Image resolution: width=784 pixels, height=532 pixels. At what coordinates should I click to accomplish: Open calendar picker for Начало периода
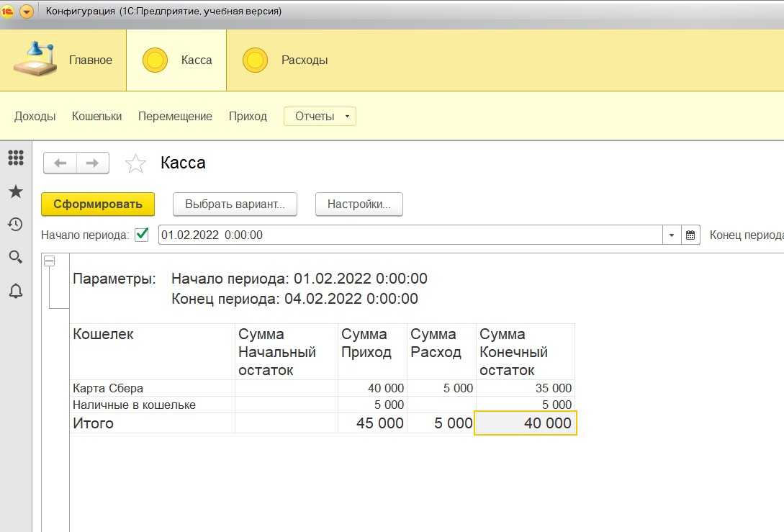click(x=690, y=235)
